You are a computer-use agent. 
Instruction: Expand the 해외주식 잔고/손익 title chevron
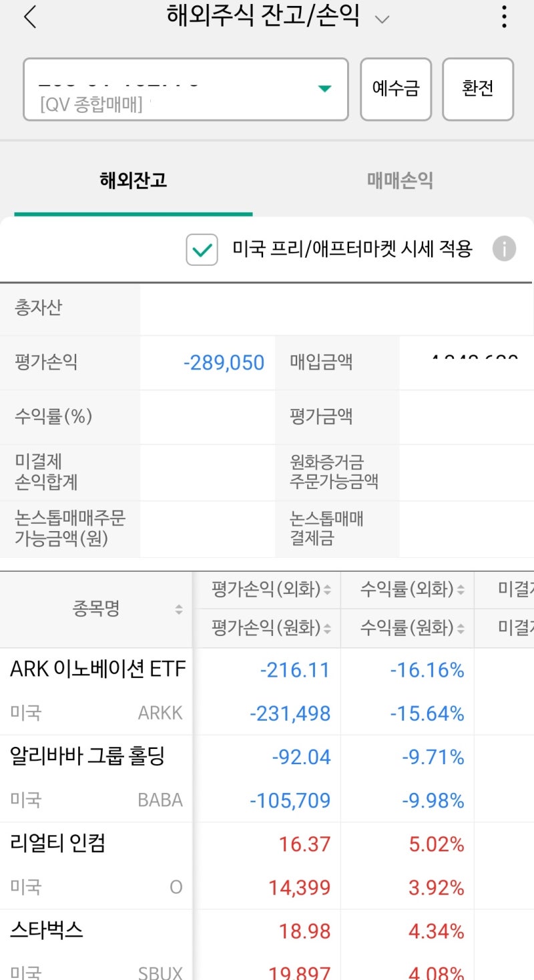tap(382, 18)
